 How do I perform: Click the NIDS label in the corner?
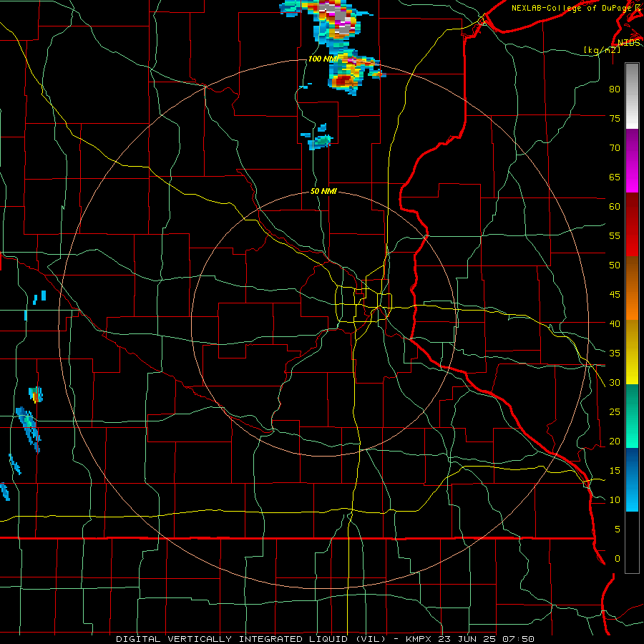click(x=629, y=43)
